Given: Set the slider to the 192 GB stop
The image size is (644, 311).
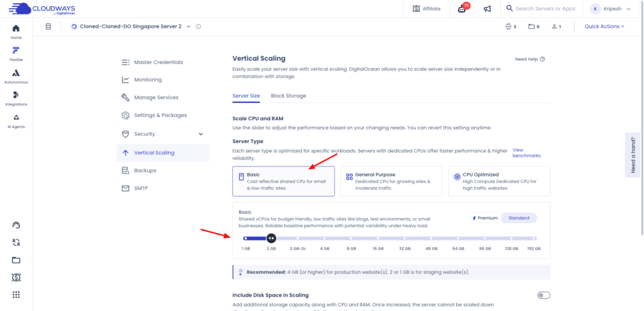Looking at the screenshot, I should (534, 238).
